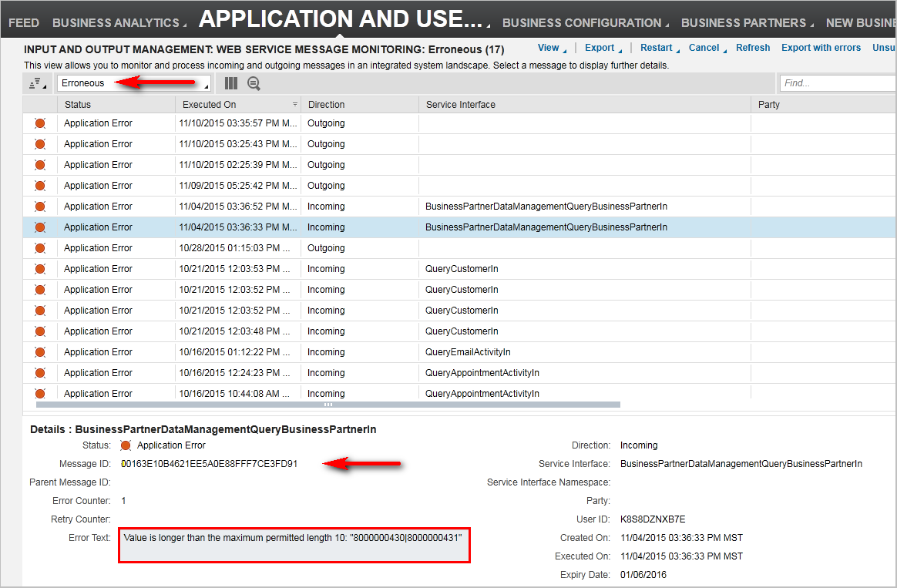
Task: Expand the Export dropdown
Action: pyautogui.click(x=601, y=48)
